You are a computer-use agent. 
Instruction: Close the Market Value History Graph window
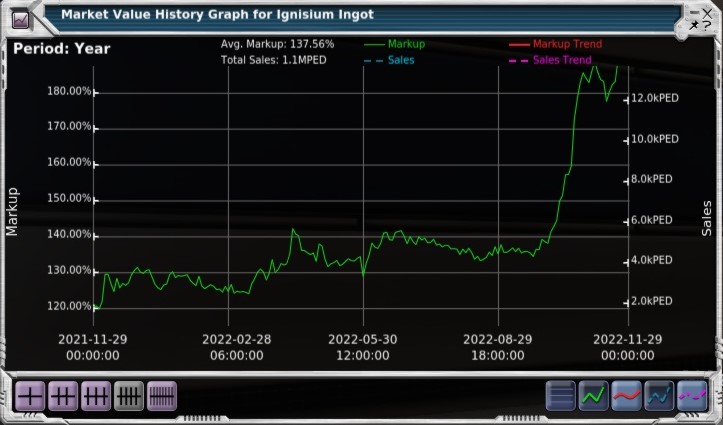(707, 13)
